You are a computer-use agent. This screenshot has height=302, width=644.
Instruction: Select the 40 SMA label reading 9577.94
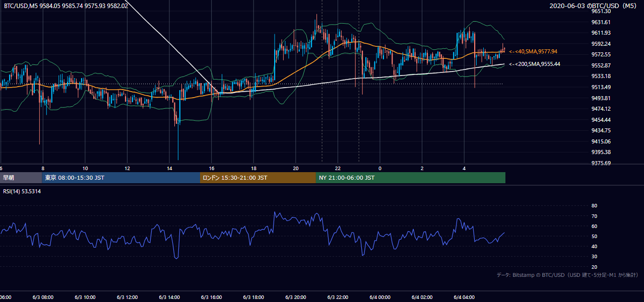click(533, 51)
